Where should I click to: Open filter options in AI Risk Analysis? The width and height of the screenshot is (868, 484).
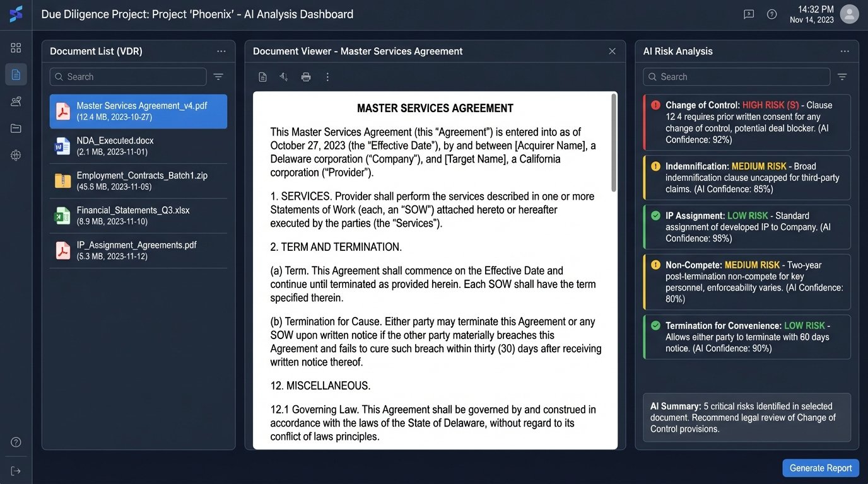(x=842, y=77)
